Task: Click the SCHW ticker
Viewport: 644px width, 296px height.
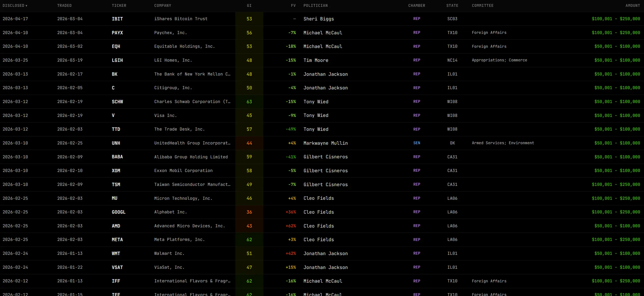Action: [x=117, y=102]
